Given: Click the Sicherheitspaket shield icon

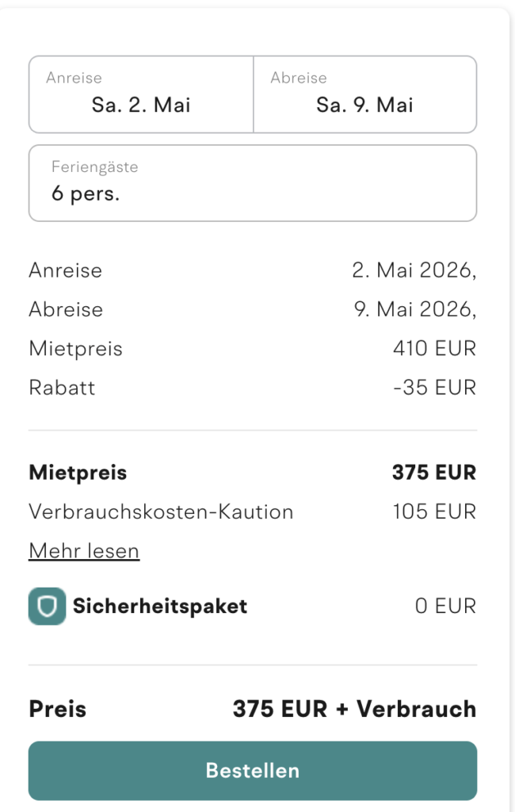Looking at the screenshot, I should [x=47, y=605].
